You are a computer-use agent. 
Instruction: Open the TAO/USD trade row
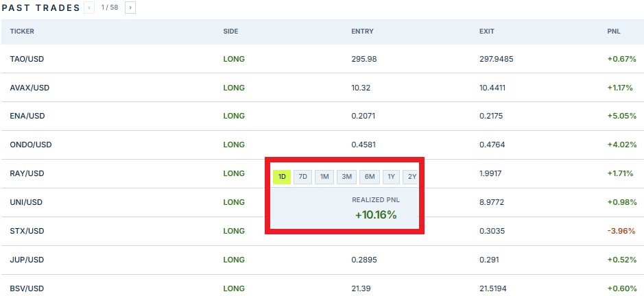click(322, 59)
